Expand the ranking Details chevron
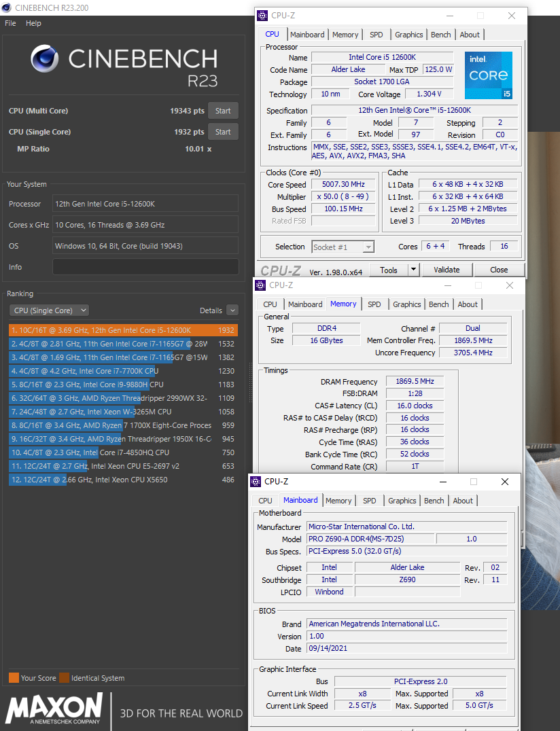 (232, 310)
